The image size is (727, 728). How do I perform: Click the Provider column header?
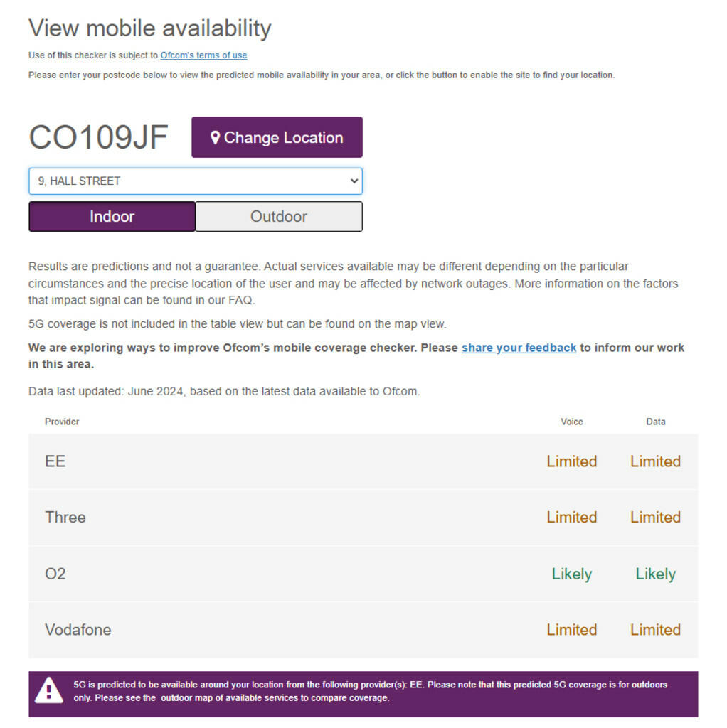pos(62,422)
